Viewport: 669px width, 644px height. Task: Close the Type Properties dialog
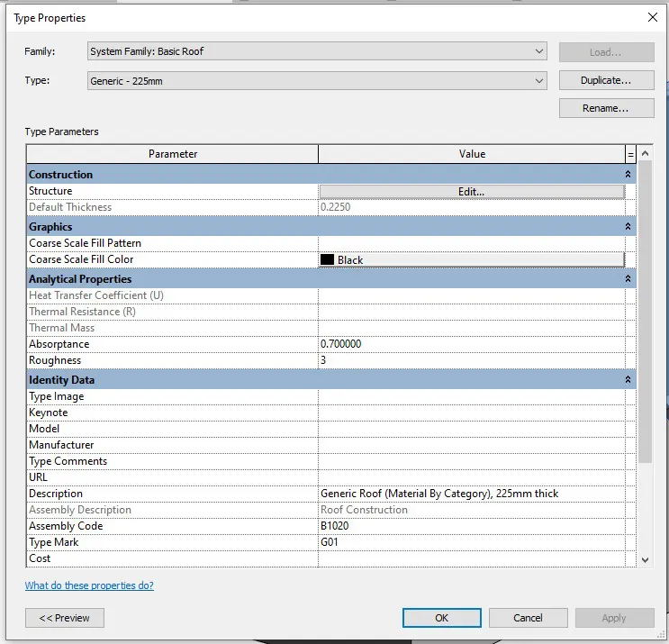(x=653, y=17)
